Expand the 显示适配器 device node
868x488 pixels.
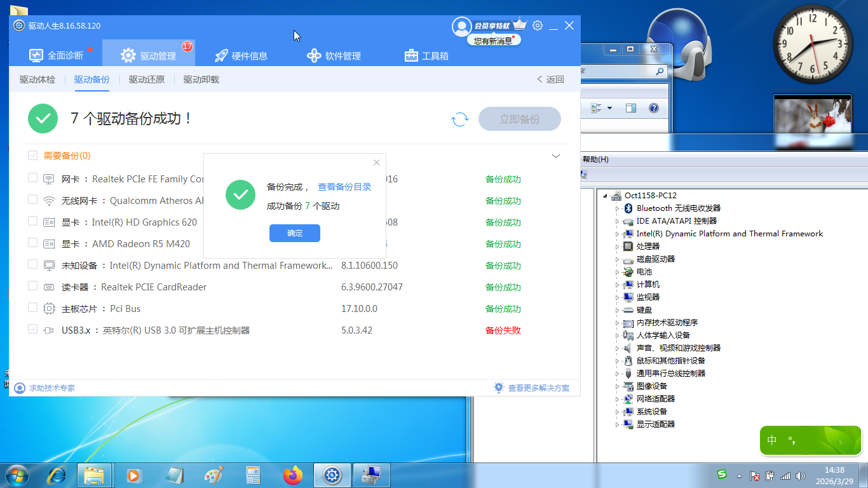coord(617,424)
